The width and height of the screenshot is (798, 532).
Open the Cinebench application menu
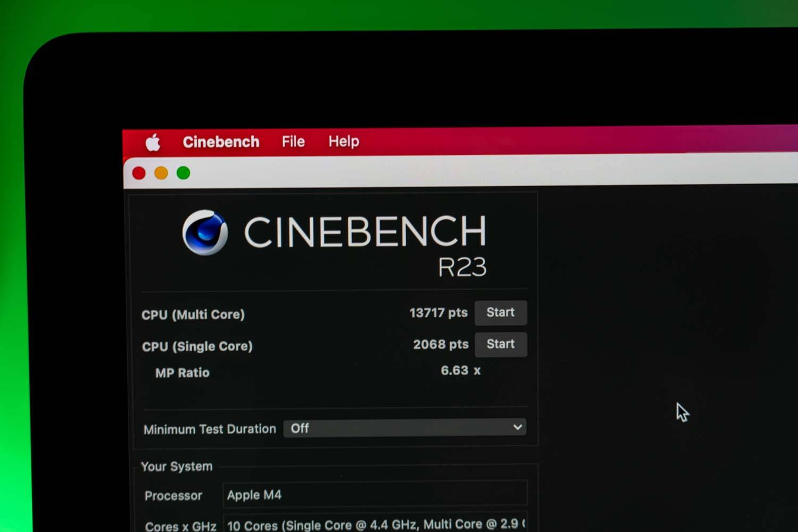point(221,142)
